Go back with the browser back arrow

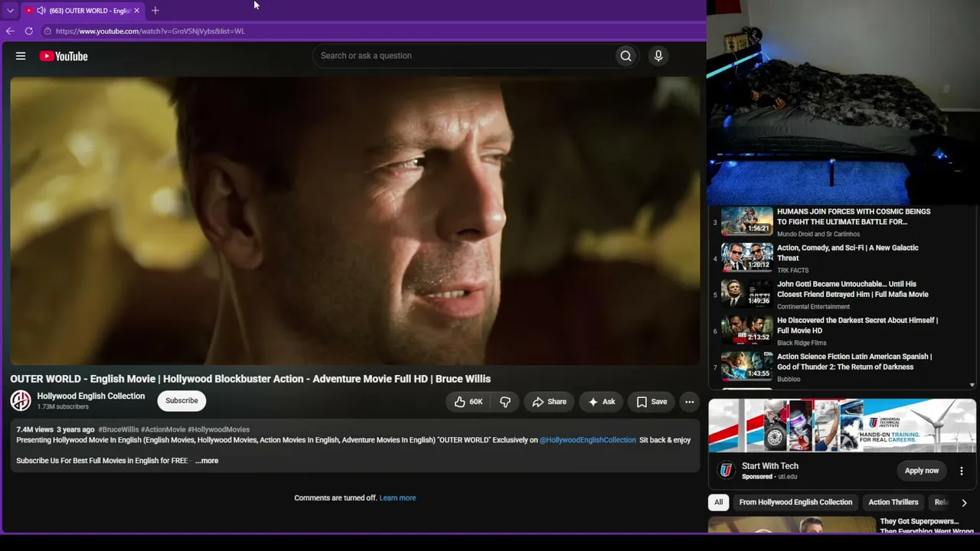(10, 31)
